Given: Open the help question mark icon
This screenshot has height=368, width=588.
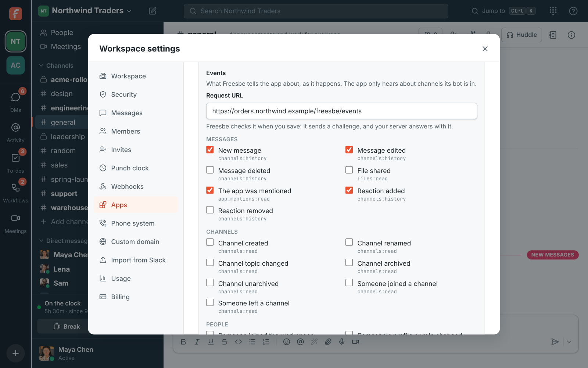Looking at the screenshot, I should (x=573, y=11).
